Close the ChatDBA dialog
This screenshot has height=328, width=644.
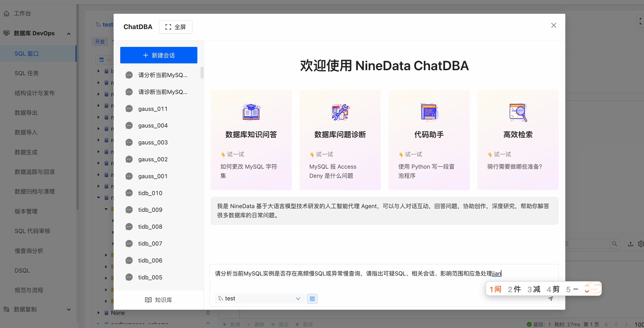(554, 25)
